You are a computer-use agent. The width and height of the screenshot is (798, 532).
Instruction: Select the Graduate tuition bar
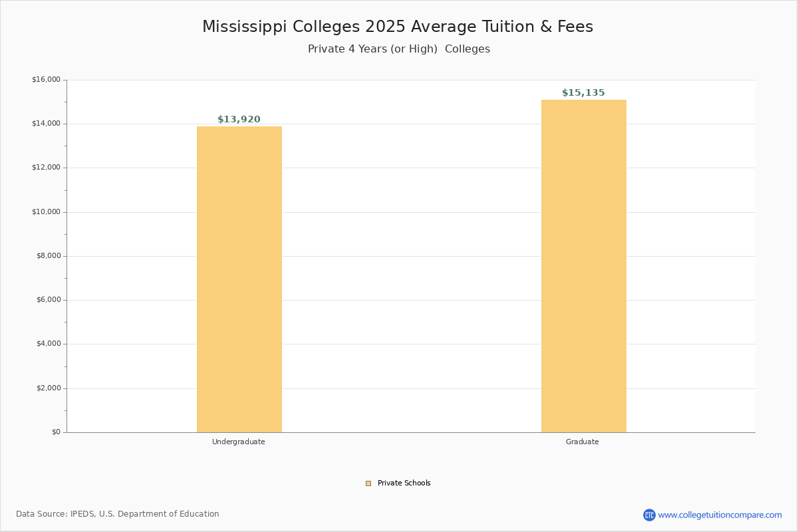583,266
